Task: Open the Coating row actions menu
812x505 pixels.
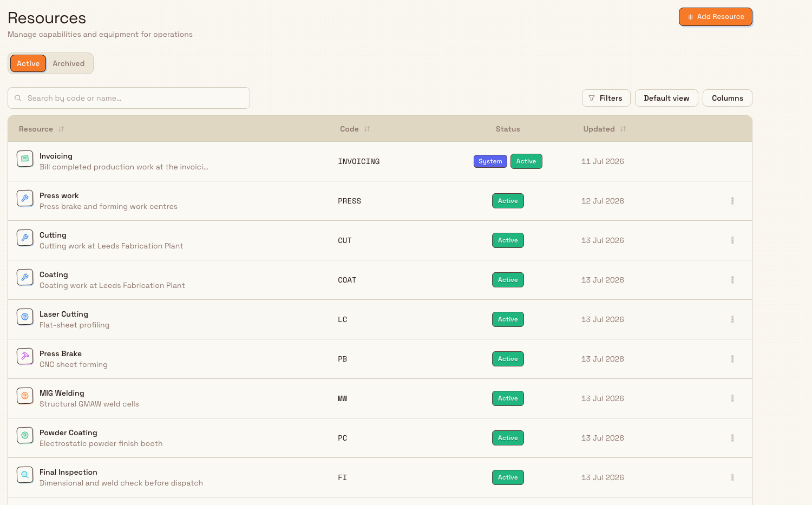Action: tap(732, 280)
